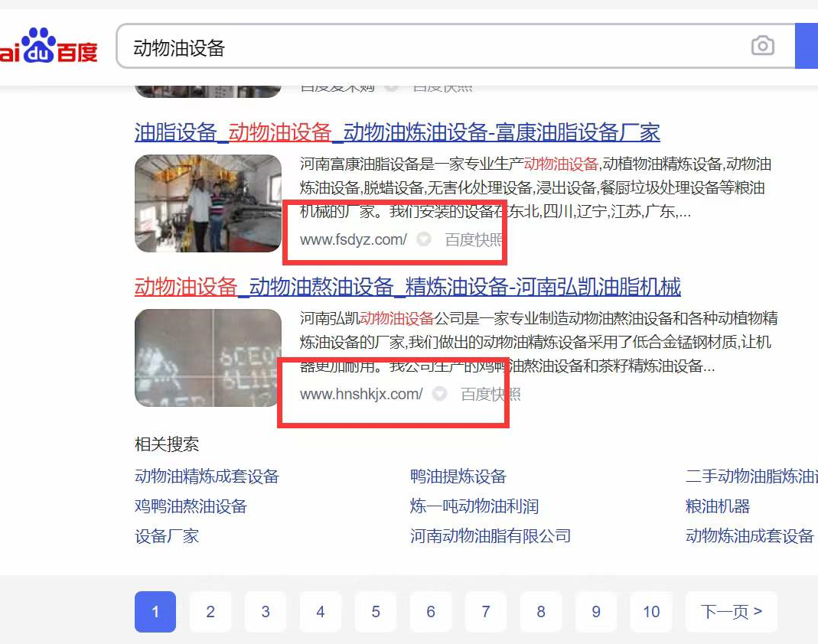This screenshot has height=644, width=818.
Task: Open 百度快照 for www.fsdyz.com result
Action: point(474,239)
